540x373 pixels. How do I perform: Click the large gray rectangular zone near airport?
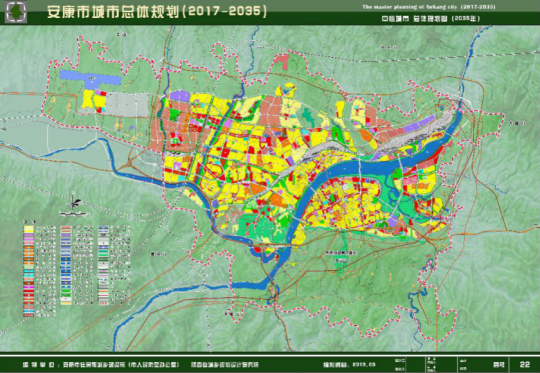point(127,104)
